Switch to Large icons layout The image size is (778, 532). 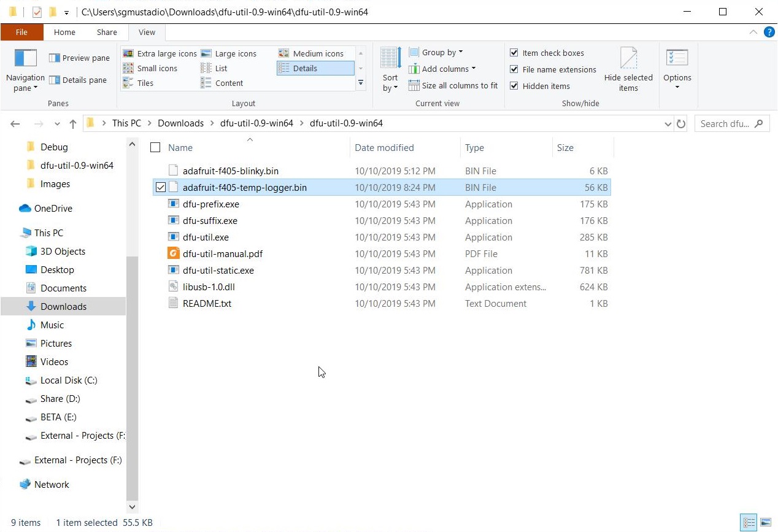pyautogui.click(x=237, y=53)
